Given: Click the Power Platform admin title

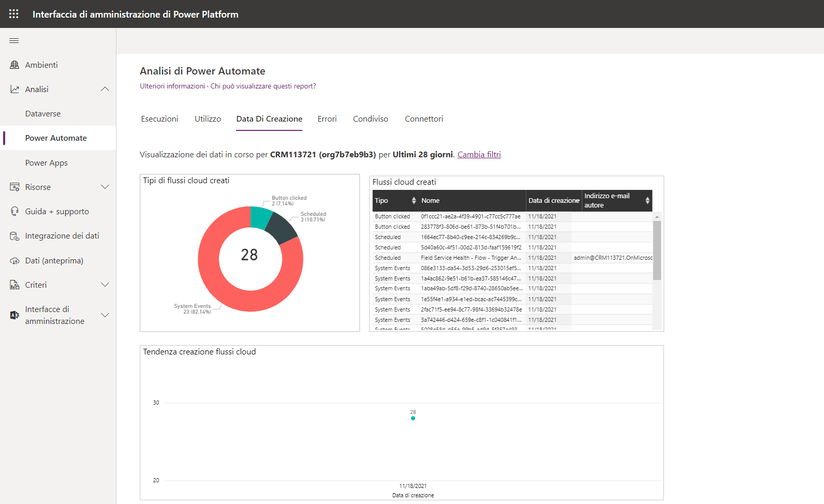Looking at the screenshot, I should pyautogui.click(x=136, y=14).
